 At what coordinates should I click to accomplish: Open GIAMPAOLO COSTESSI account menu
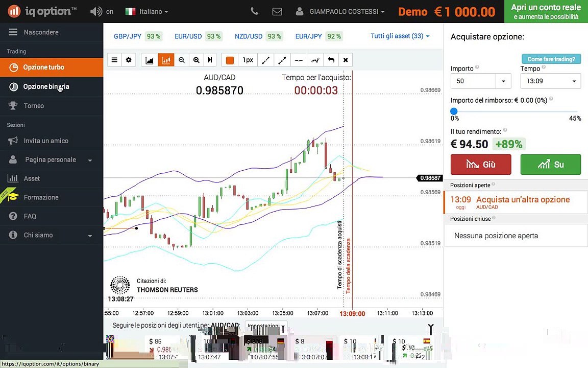[340, 12]
